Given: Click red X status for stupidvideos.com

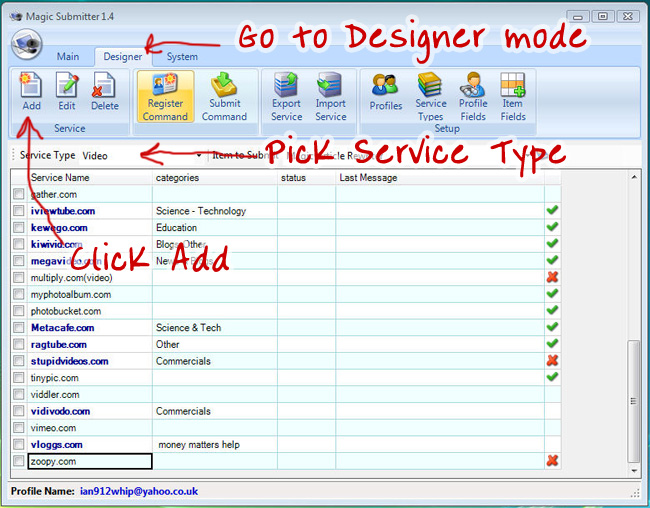Looking at the screenshot, I should 552,360.
